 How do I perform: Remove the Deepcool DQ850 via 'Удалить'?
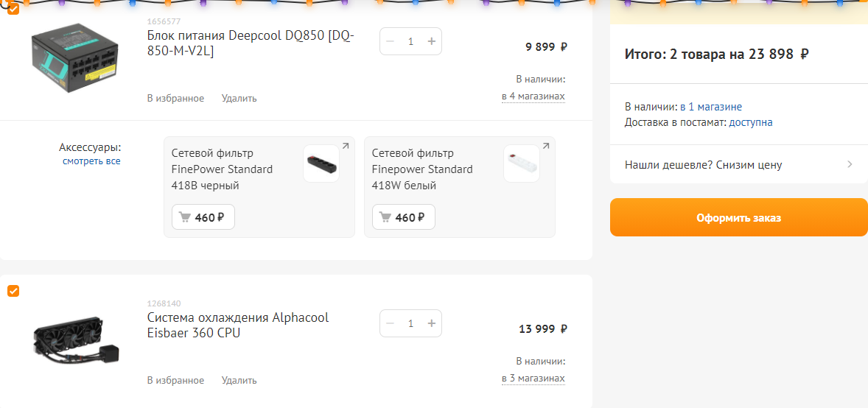pyautogui.click(x=239, y=99)
